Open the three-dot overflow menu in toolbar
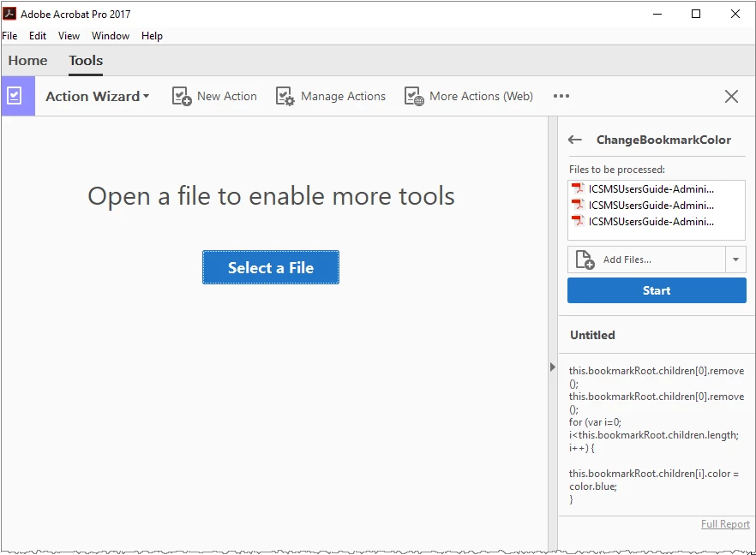 (561, 96)
